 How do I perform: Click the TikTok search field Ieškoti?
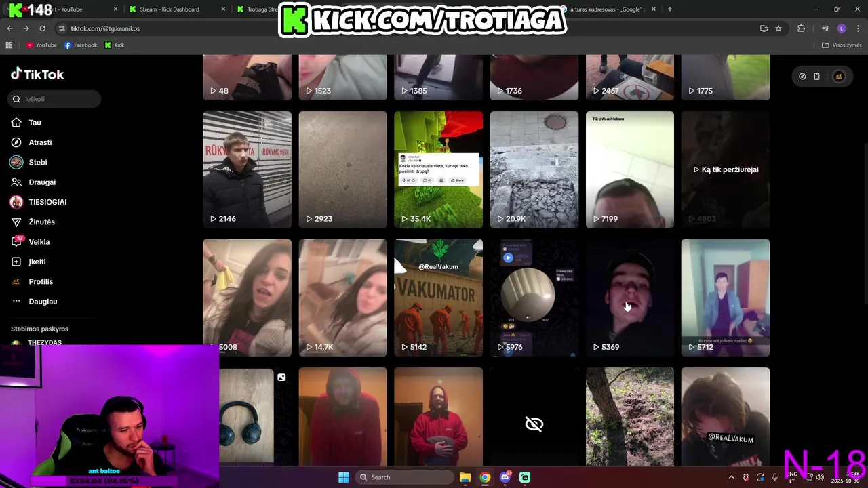(x=55, y=99)
